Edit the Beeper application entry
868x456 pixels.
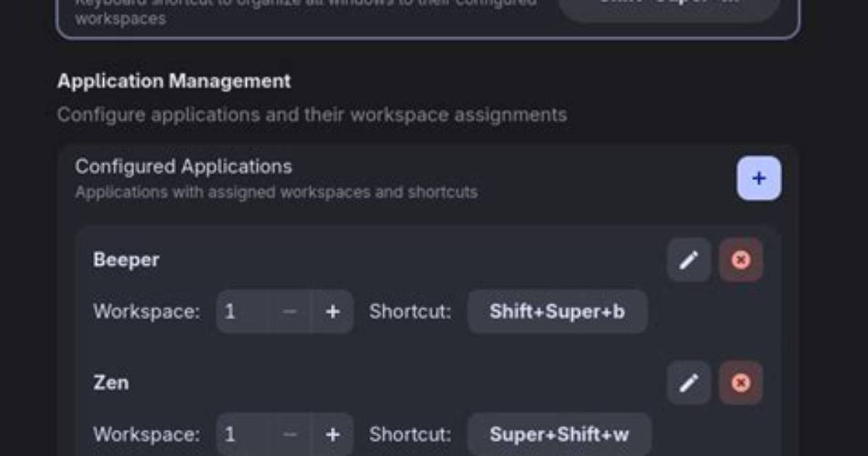click(689, 260)
